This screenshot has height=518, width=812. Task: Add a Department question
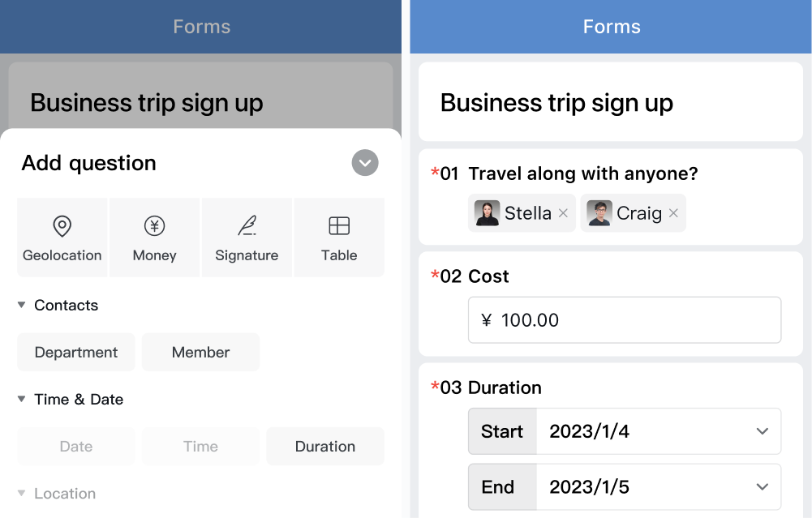(76, 352)
